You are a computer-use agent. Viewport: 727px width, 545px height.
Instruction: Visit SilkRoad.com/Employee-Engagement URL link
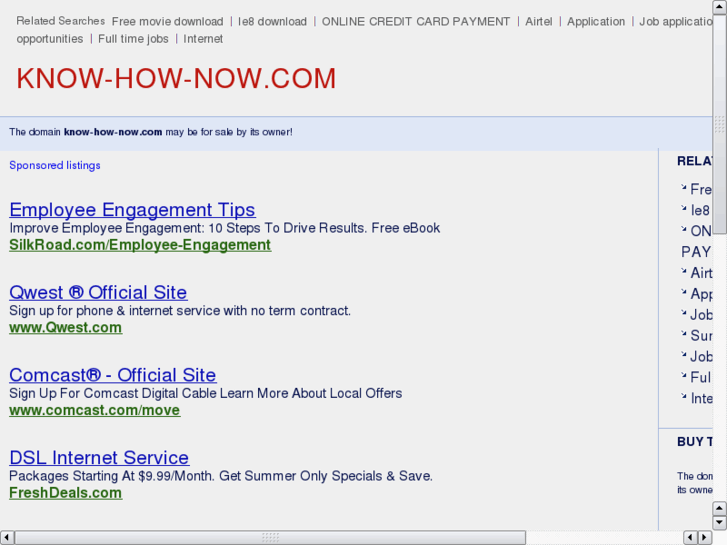[x=140, y=245]
